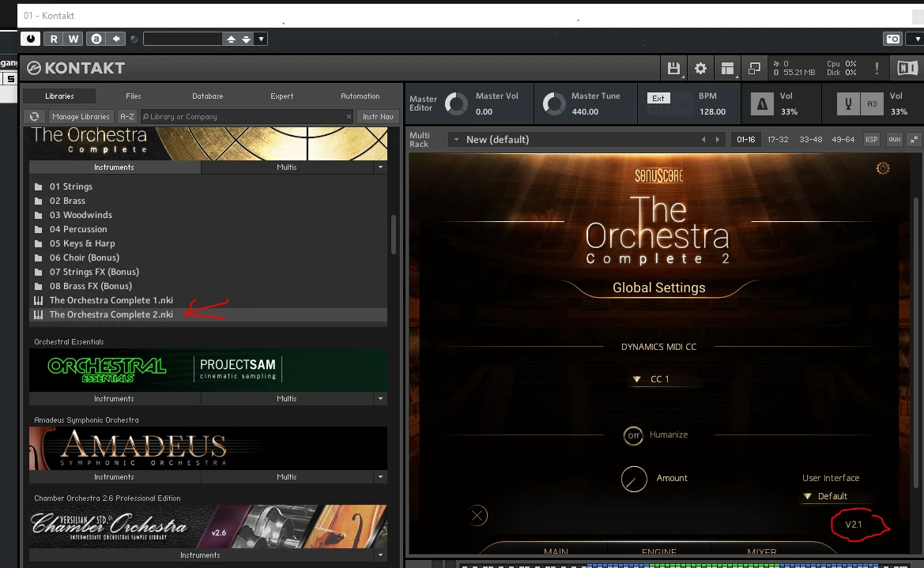The width and height of the screenshot is (924, 568).
Task: Click the camera snapshot icon
Action: pos(893,39)
